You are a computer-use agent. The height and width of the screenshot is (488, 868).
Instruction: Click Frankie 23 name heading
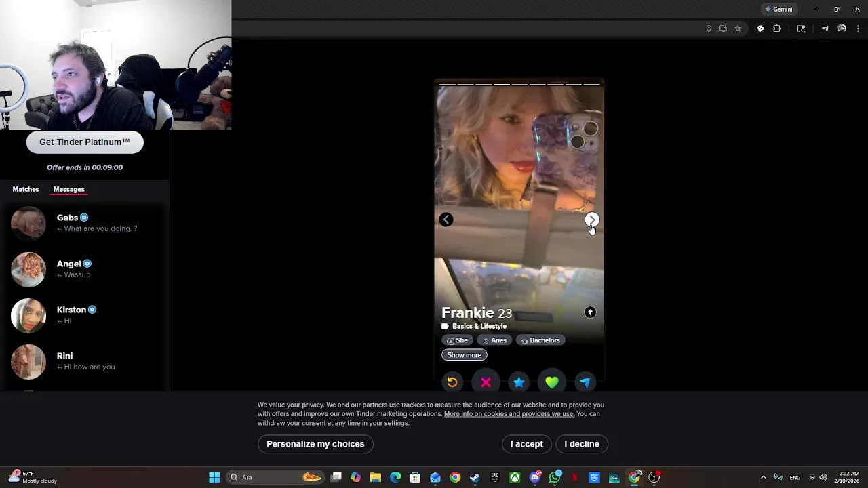pos(477,313)
